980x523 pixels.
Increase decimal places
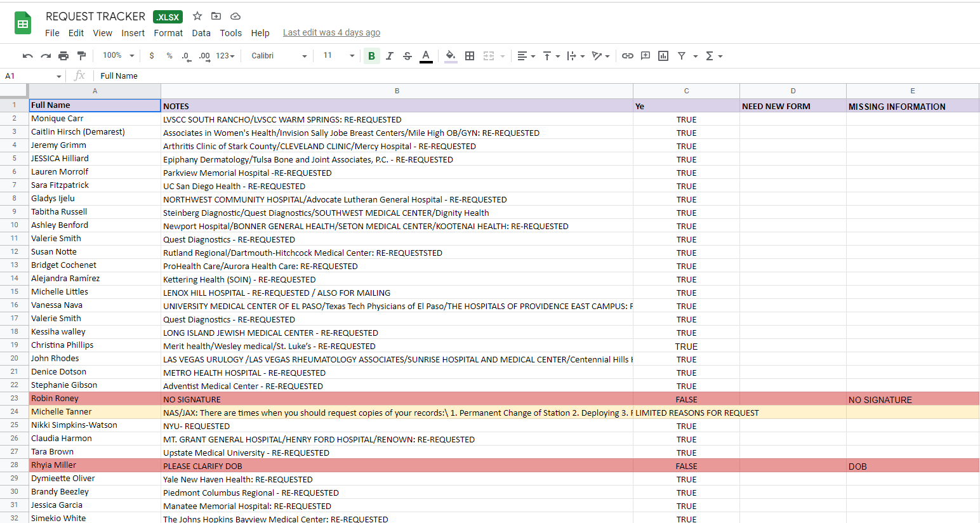pos(204,56)
